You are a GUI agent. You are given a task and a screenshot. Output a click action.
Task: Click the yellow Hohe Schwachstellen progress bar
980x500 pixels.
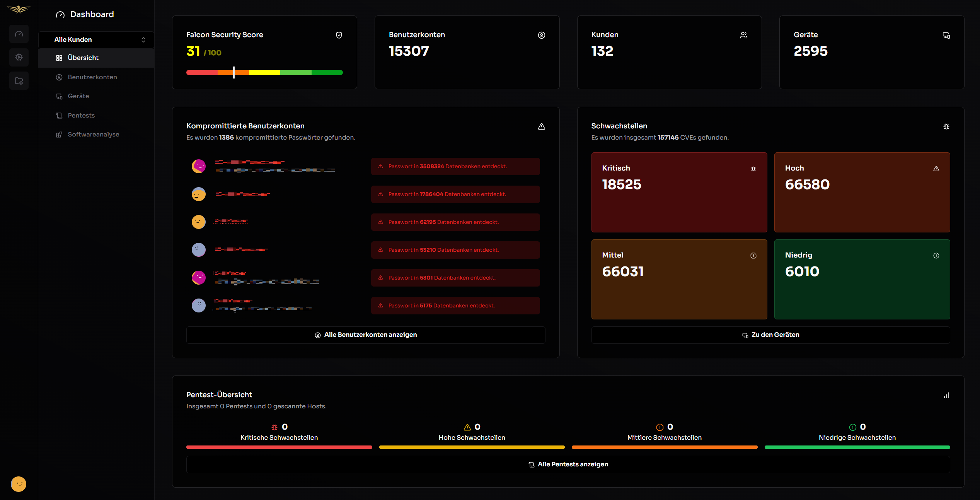pyautogui.click(x=472, y=447)
